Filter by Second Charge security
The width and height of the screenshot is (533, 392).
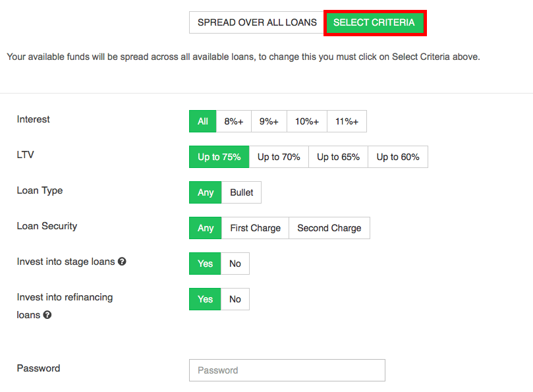[x=329, y=228]
